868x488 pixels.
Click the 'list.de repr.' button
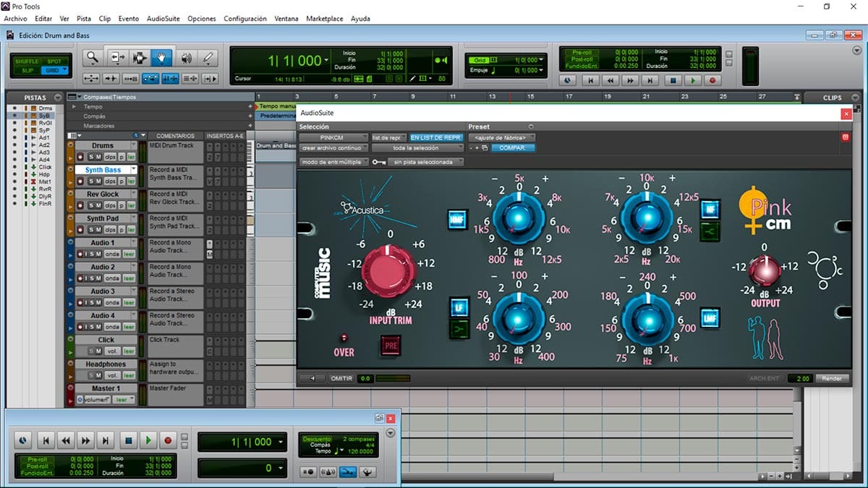pos(390,137)
